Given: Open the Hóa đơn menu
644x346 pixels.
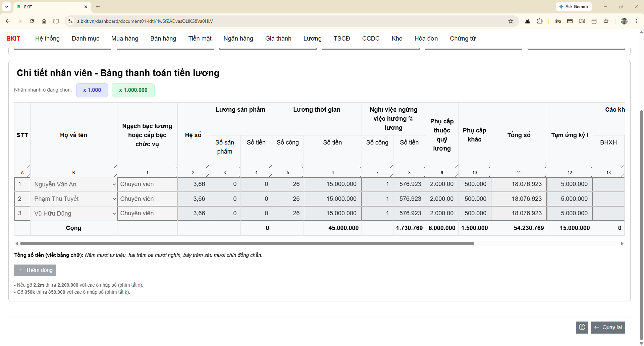Looking at the screenshot, I should [426, 39].
